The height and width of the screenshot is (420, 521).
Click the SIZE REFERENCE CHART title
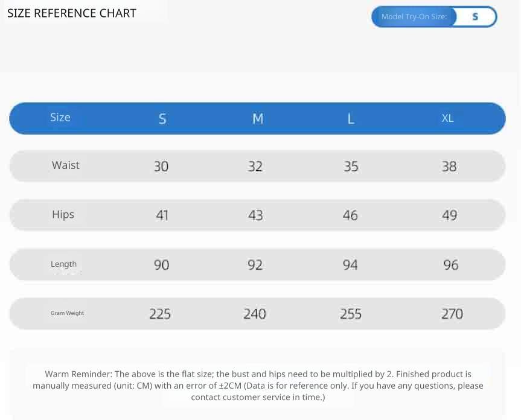pyautogui.click(x=72, y=13)
